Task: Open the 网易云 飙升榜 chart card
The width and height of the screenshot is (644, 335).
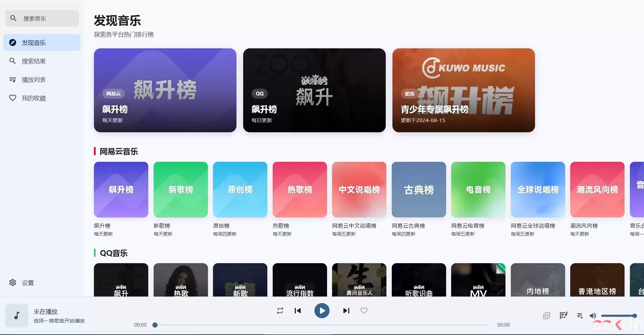Action: pyautogui.click(x=165, y=90)
